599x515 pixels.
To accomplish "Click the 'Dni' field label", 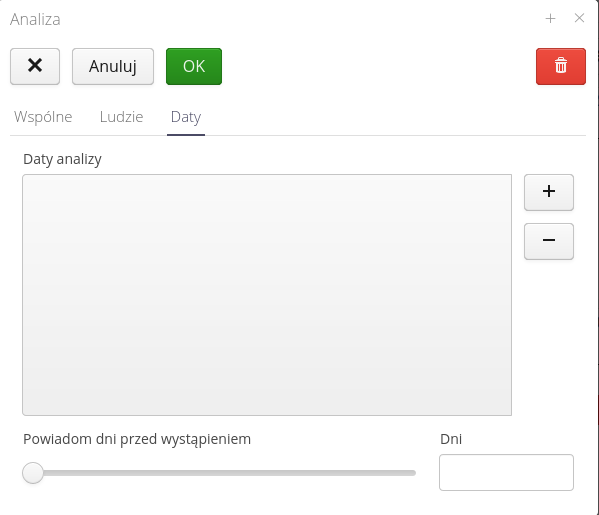I will 451,439.
